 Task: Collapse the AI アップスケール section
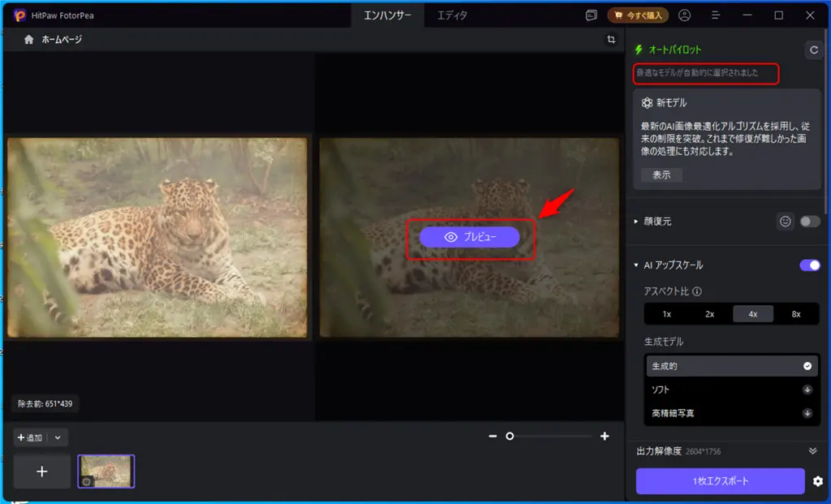coord(637,265)
